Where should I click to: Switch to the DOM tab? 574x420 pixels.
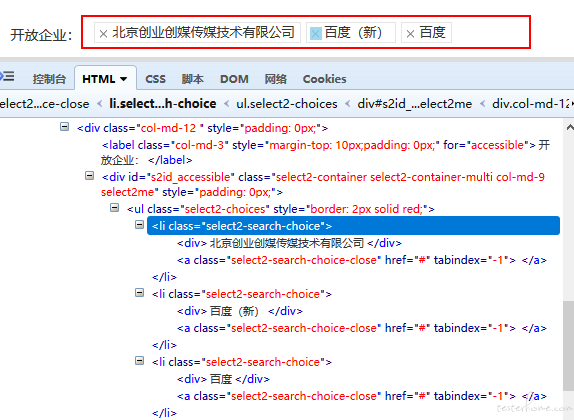(x=234, y=79)
